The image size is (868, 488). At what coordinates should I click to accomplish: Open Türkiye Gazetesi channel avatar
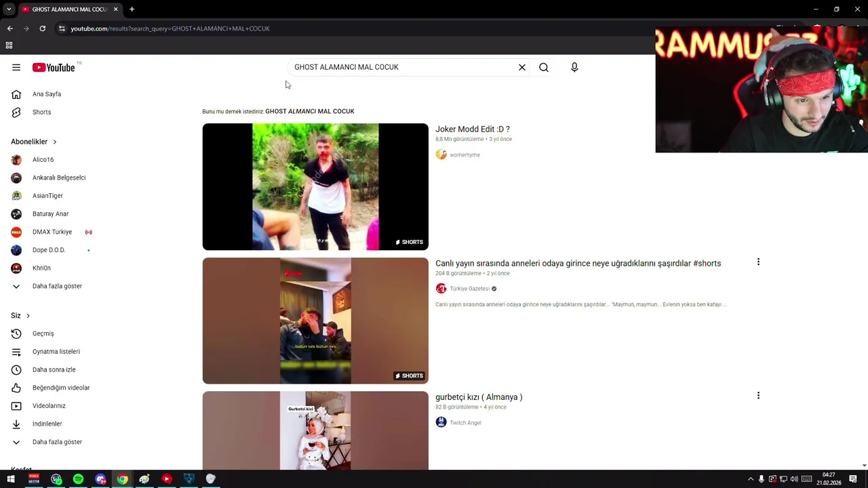pos(441,289)
